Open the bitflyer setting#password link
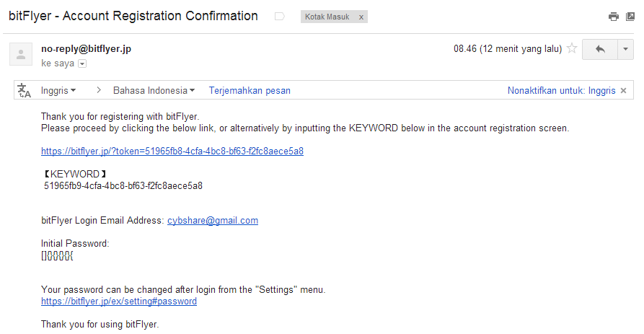Viewport: 644px width, 334px height. point(119,302)
